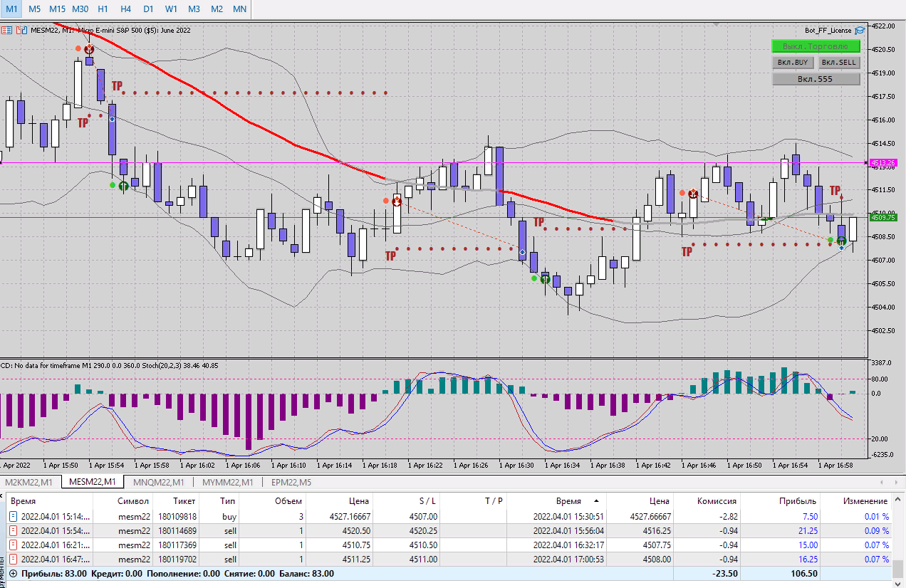Toggle the Вкл.555 button
This screenshot has height=588, width=906.
816,79
